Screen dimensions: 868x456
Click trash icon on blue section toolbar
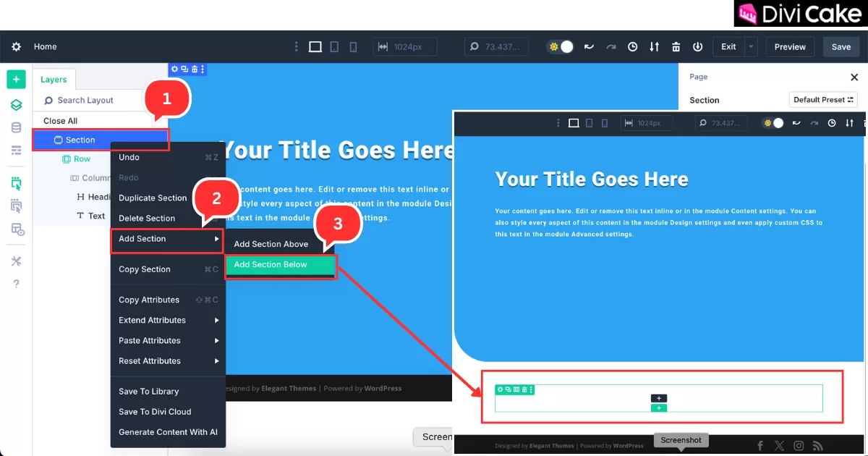tap(195, 69)
